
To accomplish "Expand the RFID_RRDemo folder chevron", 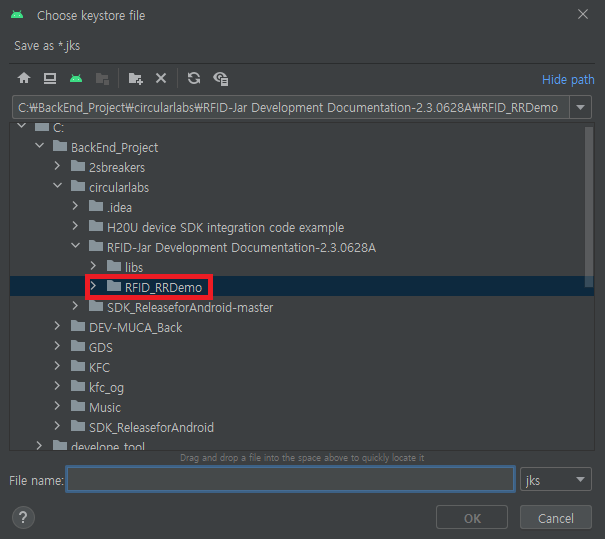I will [x=93, y=286].
